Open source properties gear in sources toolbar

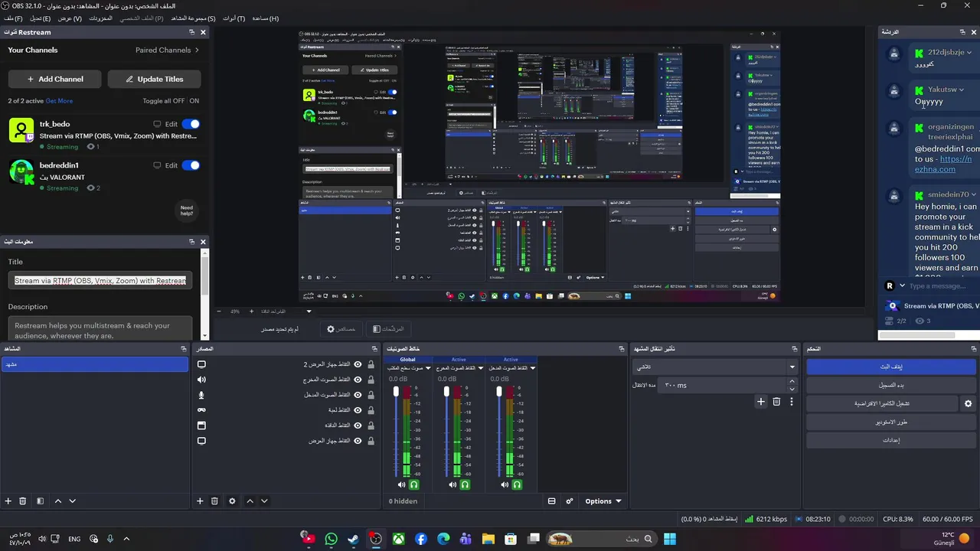(232, 501)
